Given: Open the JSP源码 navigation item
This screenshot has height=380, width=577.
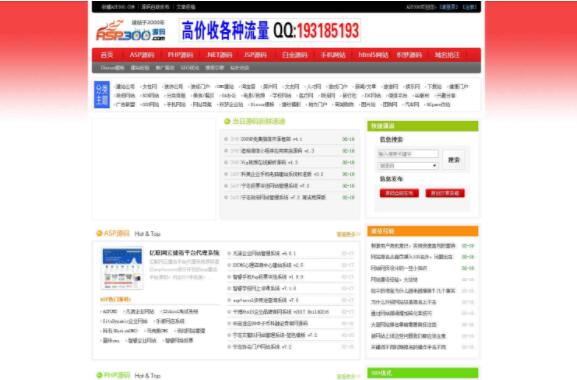Looking at the screenshot, I should click(x=255, y=55).
